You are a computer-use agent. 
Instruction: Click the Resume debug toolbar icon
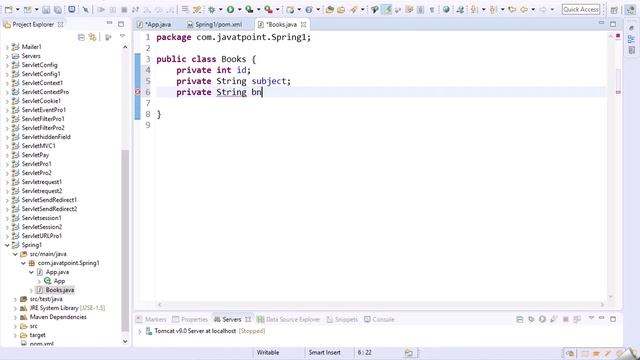[101, 9]
